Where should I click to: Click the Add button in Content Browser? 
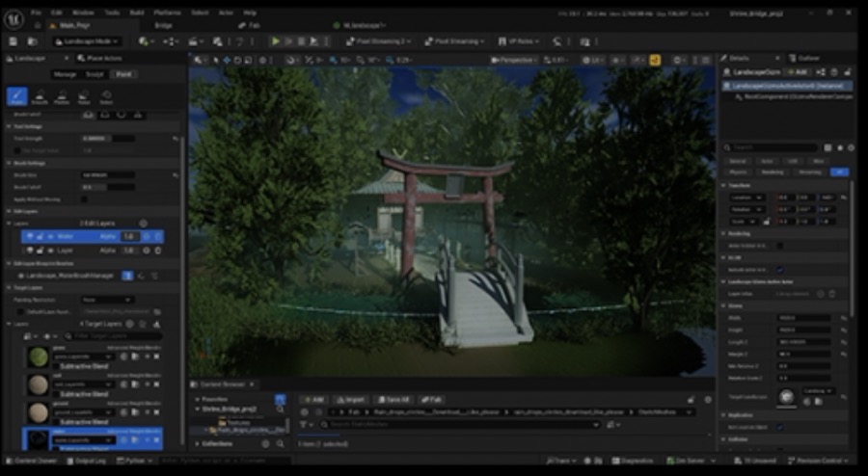(312, 399)
